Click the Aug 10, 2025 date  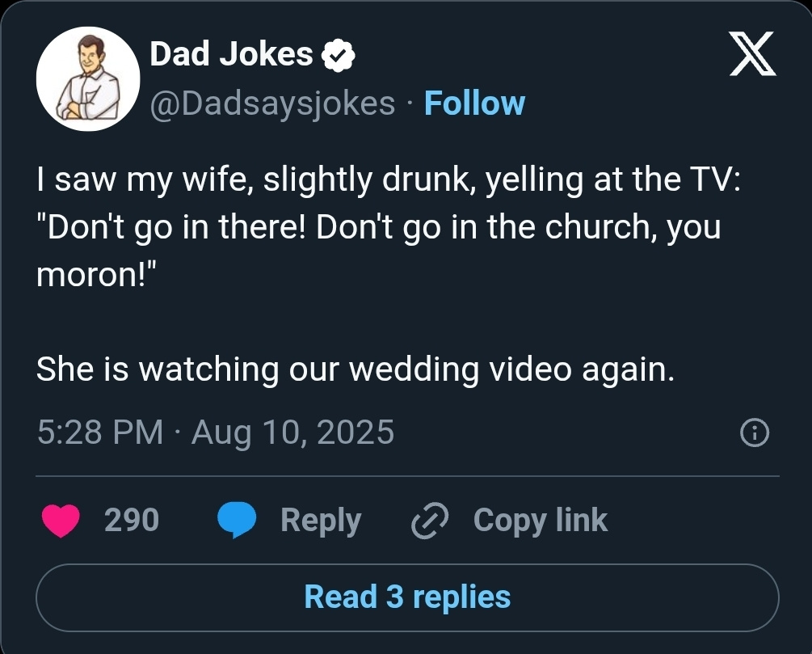pyautogui.click(x=293, y=432)
